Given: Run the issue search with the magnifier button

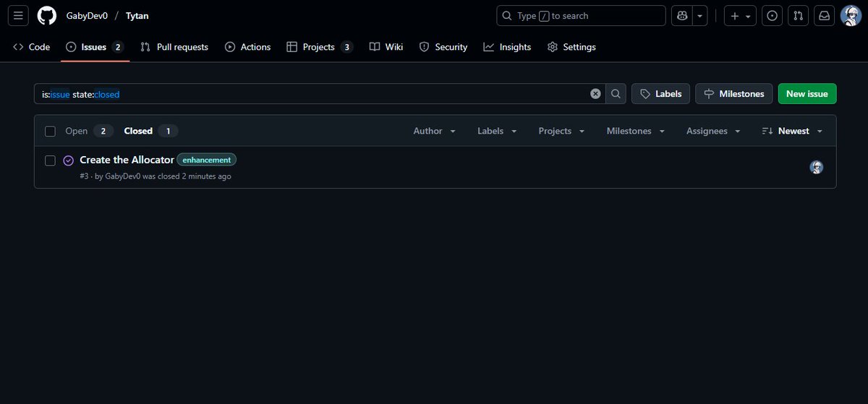Looking at the screenshot, I should point(616,94).
